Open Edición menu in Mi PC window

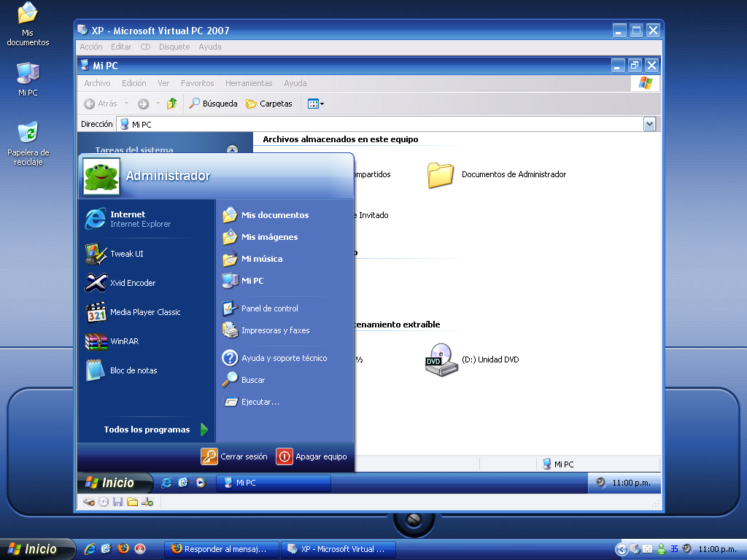(134, 83)
